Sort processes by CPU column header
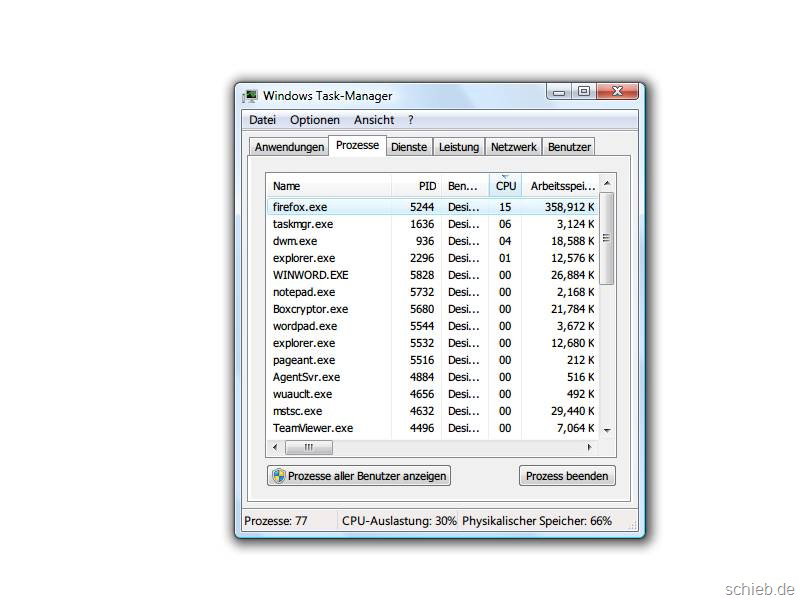800x600 pixels. pos(506,186)
